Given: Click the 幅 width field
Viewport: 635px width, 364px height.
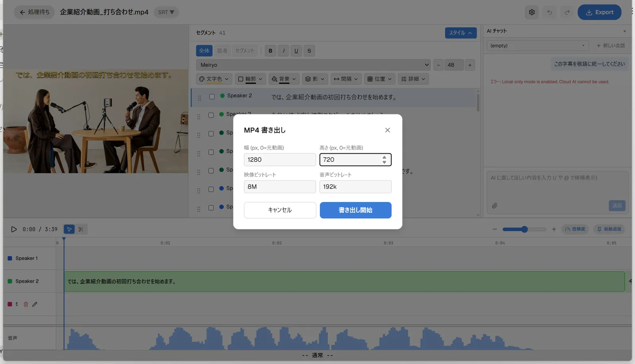Looking at the screenshot, I should (x=280, y=160).
